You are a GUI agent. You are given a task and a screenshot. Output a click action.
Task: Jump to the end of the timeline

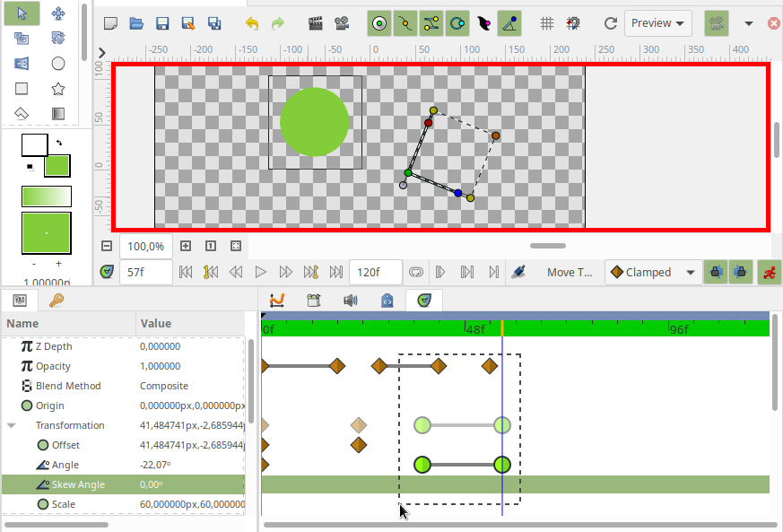pyautogui.click(x=335, y=272)
